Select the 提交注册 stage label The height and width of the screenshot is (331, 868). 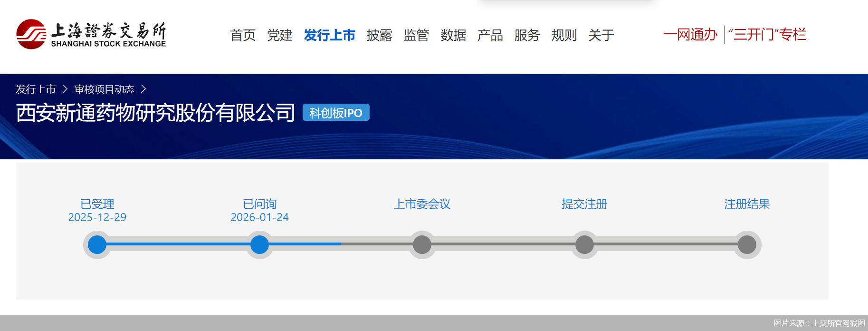point(584,204)
